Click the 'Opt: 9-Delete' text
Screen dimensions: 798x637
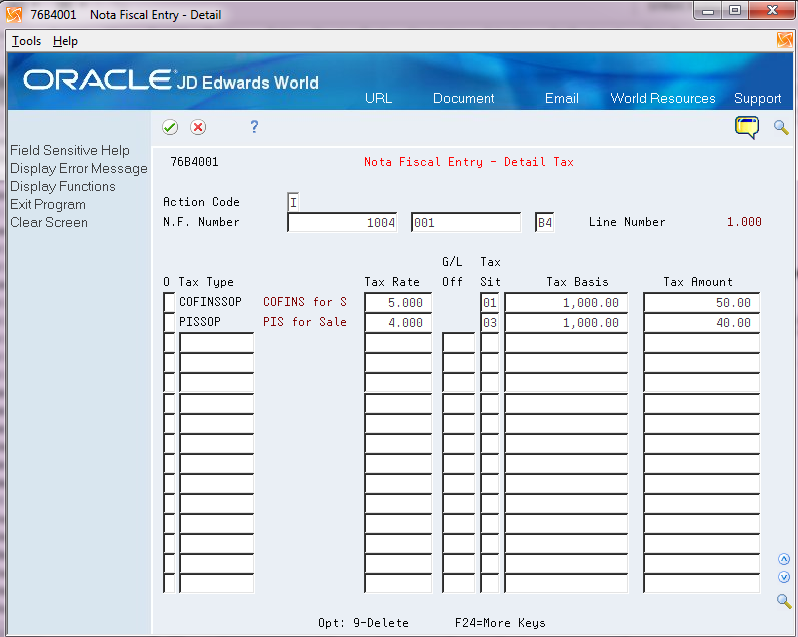click(x=363, y=623)
